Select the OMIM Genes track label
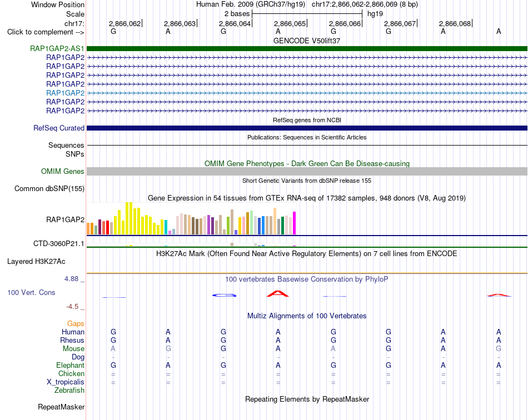Viewport: 528px width, 420px height. coord(62,171)
